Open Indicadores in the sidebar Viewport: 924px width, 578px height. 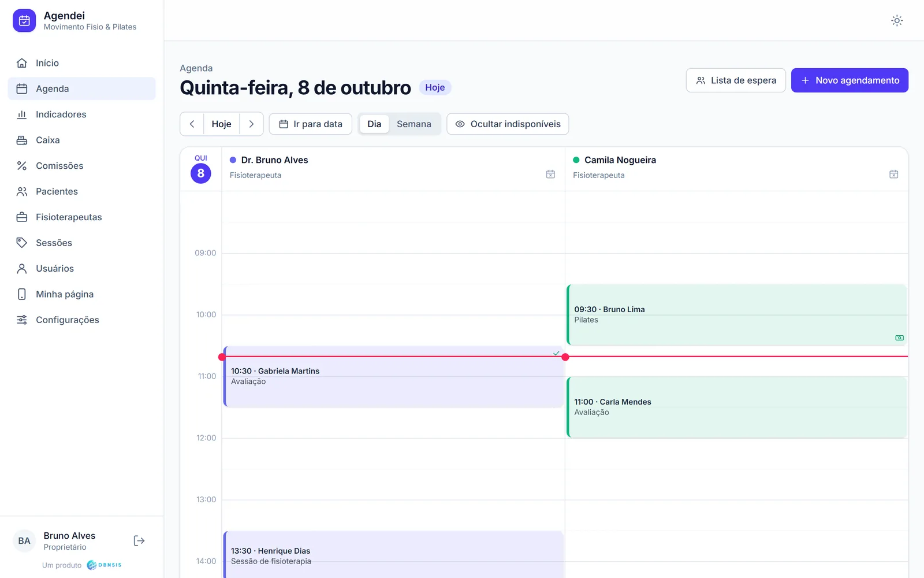point(81,114)
